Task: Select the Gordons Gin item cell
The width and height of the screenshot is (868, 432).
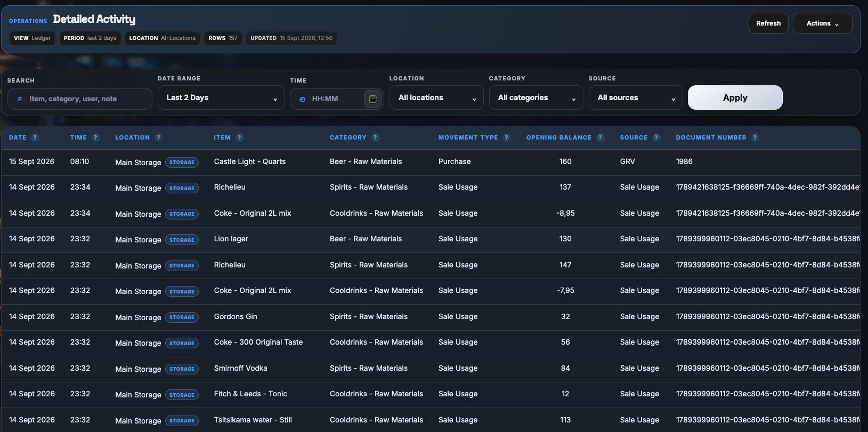Action: point(236,316)
